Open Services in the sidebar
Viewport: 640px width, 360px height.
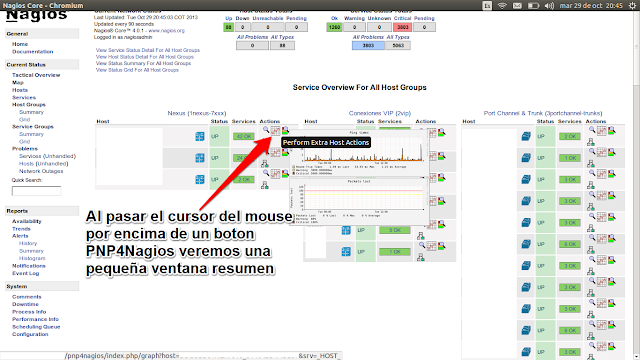coord(24,98)
